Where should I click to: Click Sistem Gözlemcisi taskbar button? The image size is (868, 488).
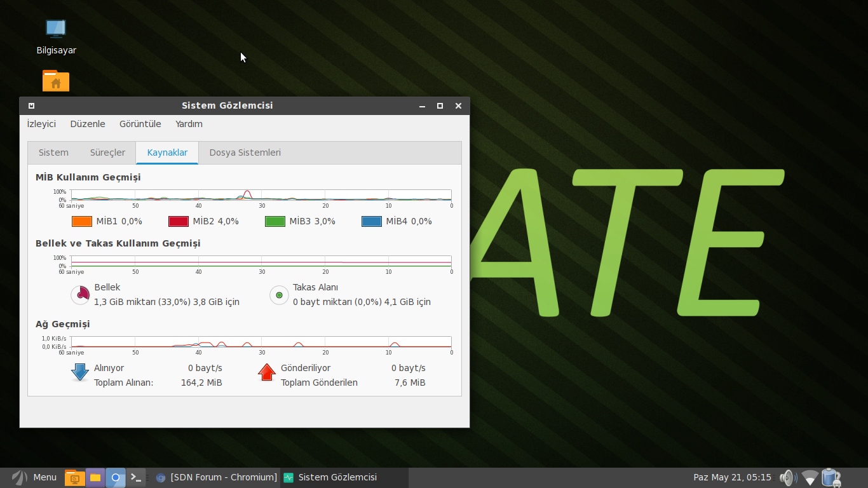[x=344, y=477]
